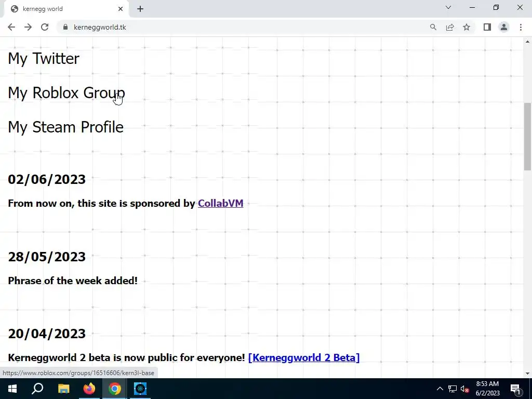Open the My Roblox Group link
This screenshot has width=532, height=399.
66,92
